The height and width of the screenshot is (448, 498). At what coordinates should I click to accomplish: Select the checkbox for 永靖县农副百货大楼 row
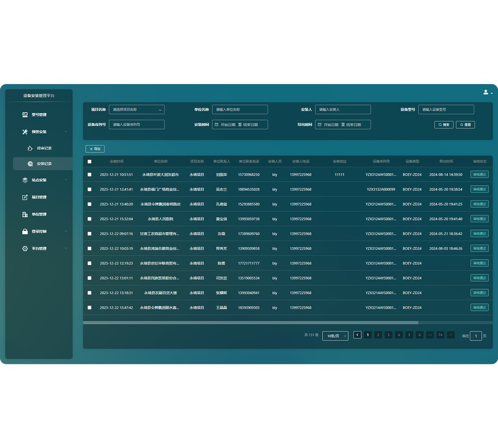tap(89, 293)
